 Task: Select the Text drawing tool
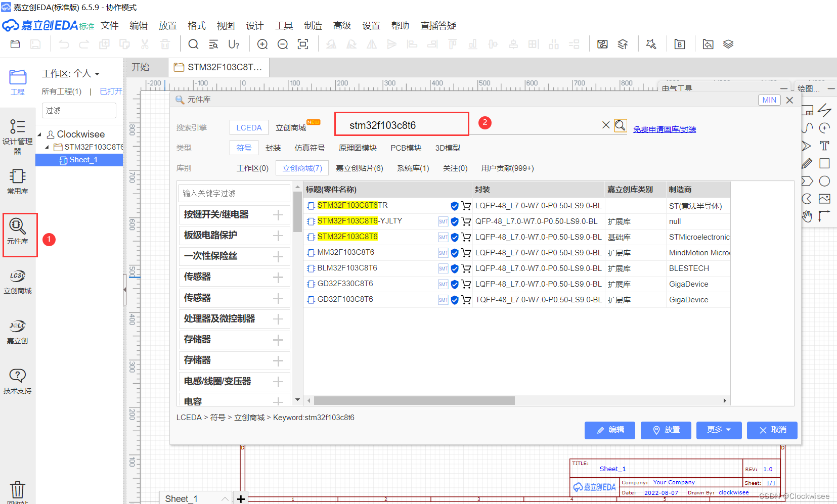824,146
